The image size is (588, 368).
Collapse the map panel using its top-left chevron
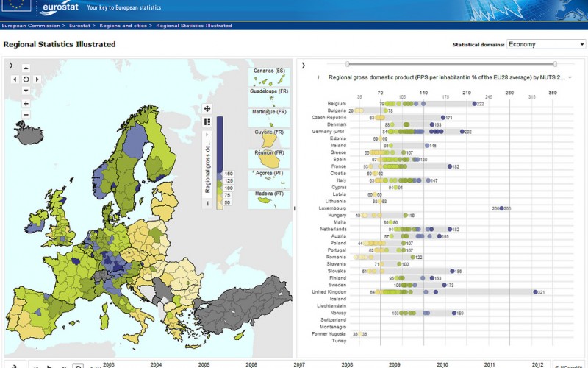tap(11, 66)
